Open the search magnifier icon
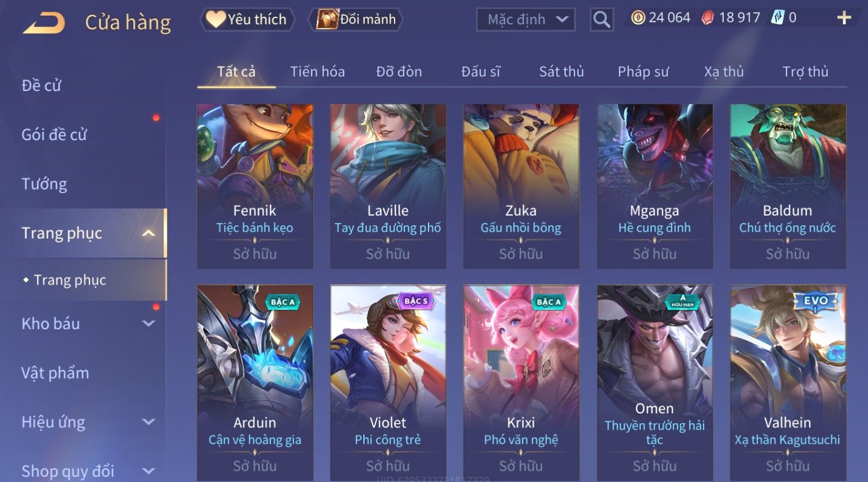This screenshot has width=868, height=482. pyautogui.click(x=602, y=20)
